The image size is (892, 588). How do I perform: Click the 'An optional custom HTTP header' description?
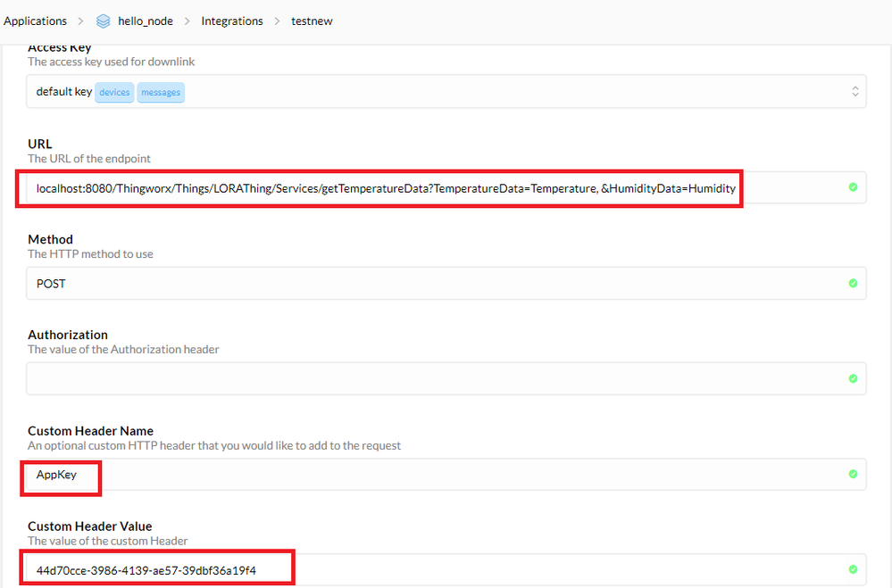214,446
